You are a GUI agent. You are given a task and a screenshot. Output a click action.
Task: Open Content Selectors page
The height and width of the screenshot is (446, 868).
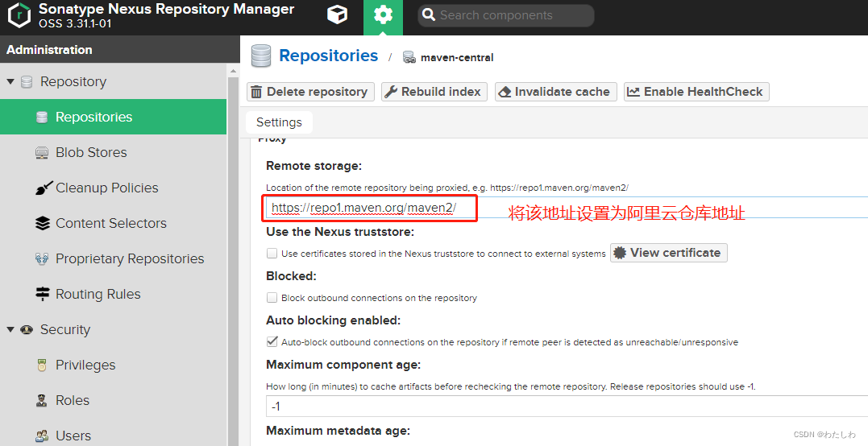click(113, 223)
